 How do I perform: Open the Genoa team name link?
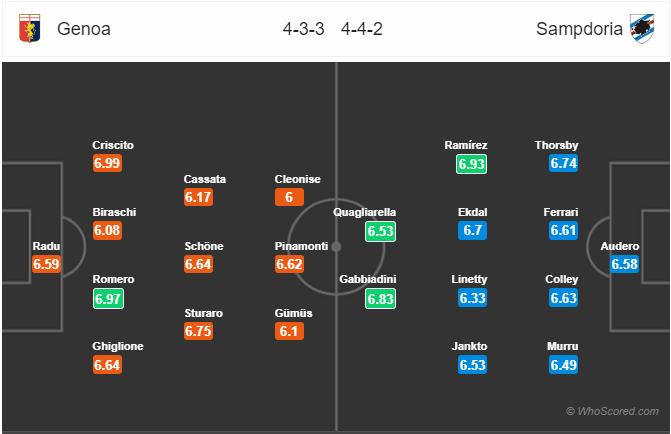(x=84, y=29)
